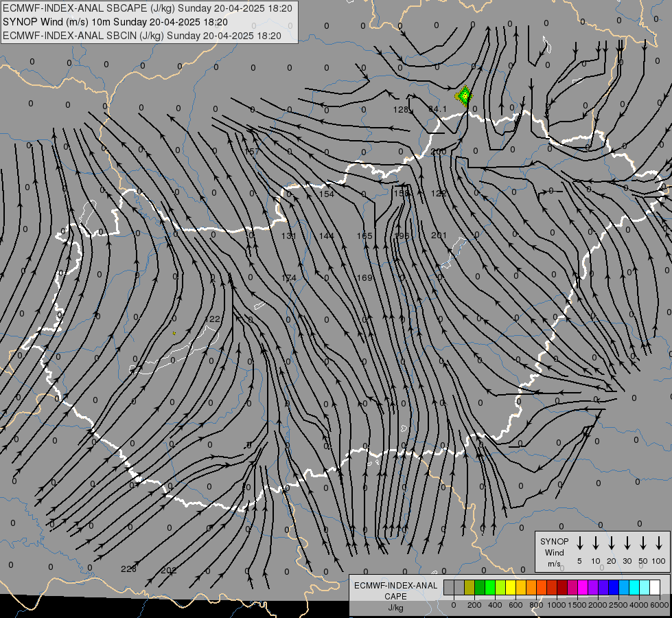Click the 201 CAPE value on map
This screenshot has height=618, width=672.
pos(439,236)
